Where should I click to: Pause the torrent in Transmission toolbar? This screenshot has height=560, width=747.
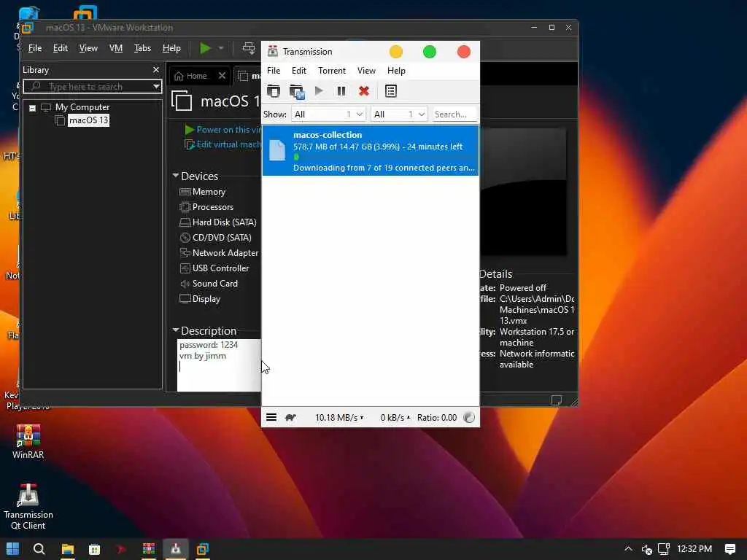point(341,91)
